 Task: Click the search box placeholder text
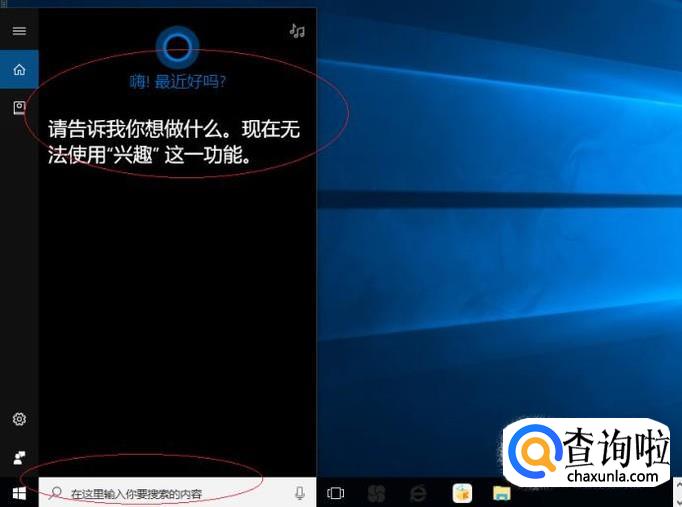pos(136,494)
